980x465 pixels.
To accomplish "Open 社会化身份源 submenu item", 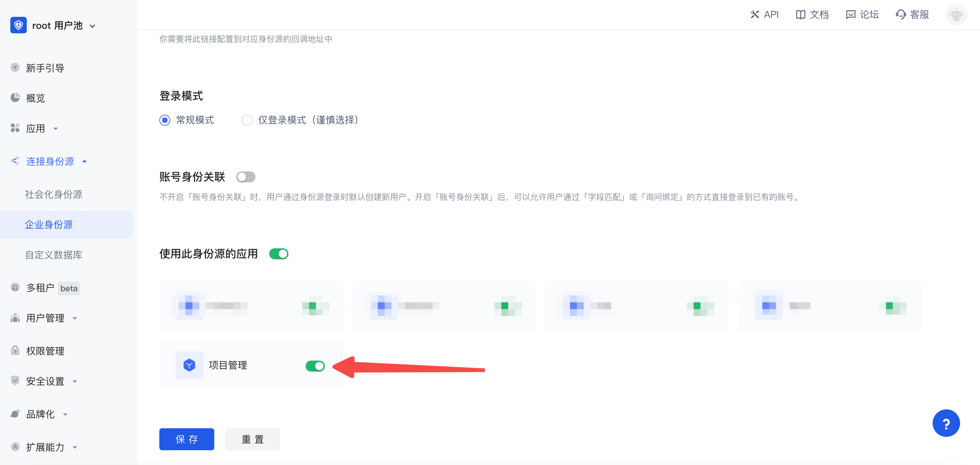I will click(54, 194).
